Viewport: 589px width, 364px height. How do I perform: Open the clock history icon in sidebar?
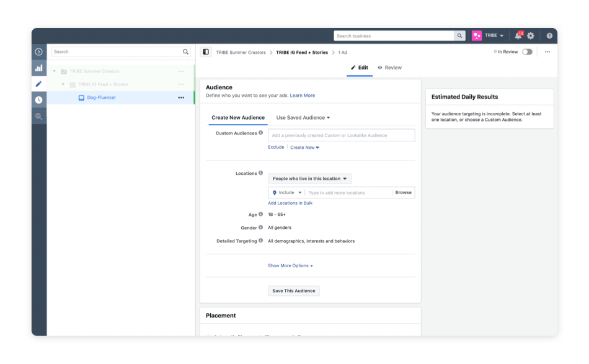[38, 100]
